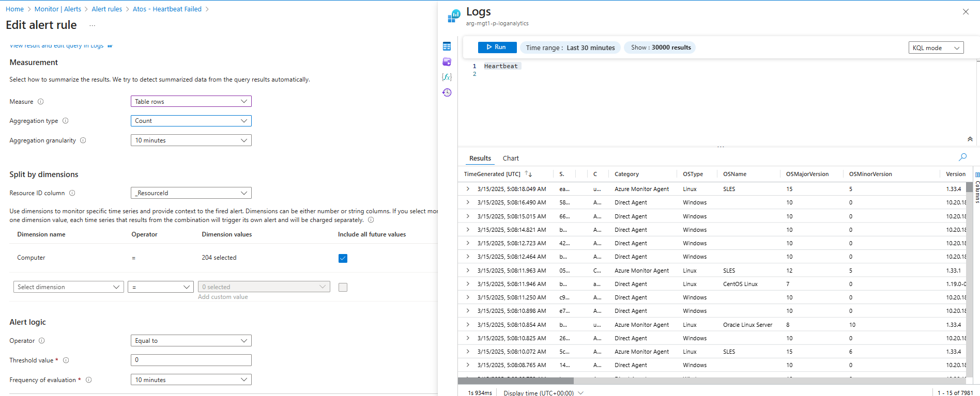This screenshot has height=396, width=980.
Task: Open the Resource ID column dropdown
Action: [191, 193]
